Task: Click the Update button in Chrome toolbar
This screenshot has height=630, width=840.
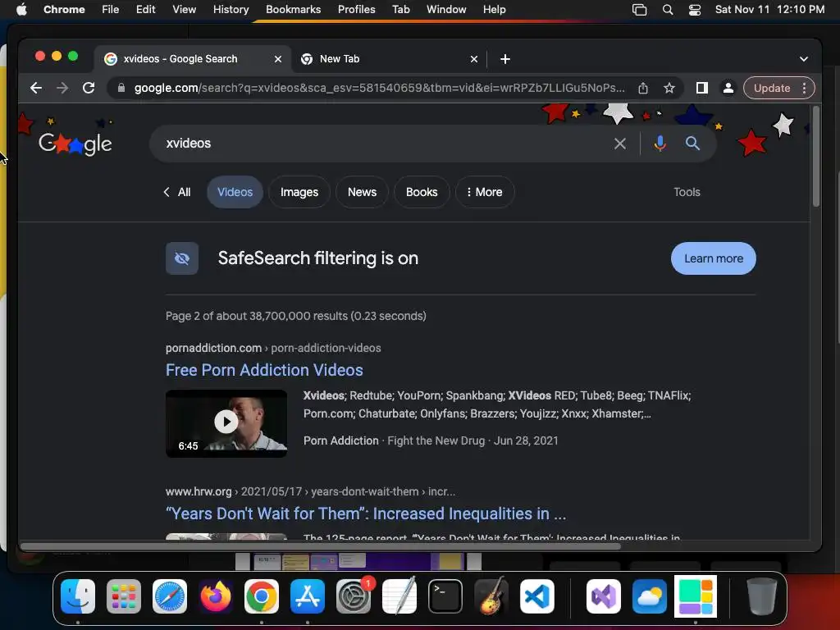Action: tap(771, 88)
